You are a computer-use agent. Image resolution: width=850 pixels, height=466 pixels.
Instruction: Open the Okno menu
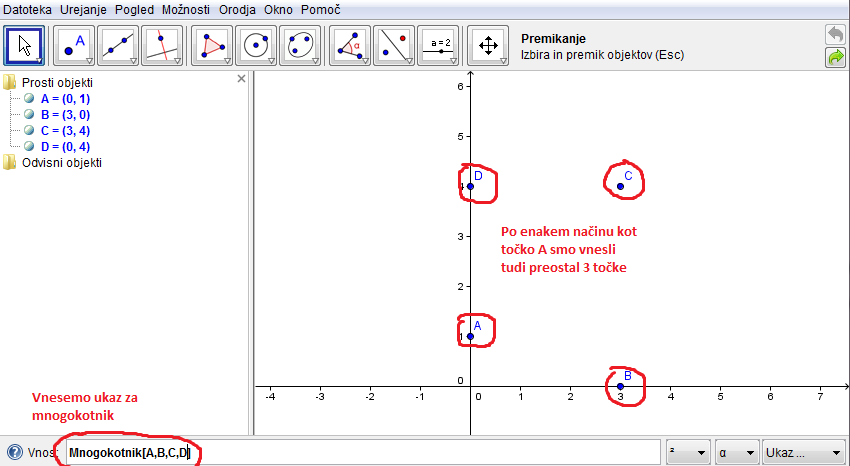[278, 10]
